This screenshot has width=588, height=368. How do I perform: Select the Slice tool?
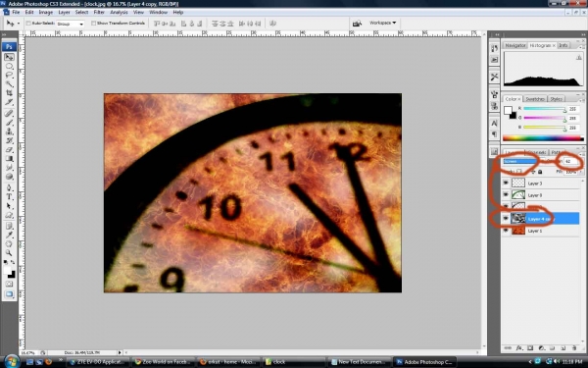click(x=9, y=102)
